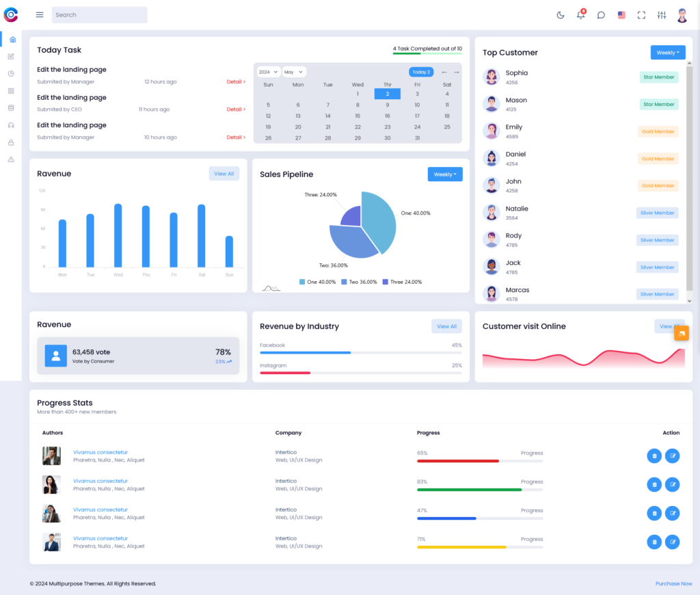Enter fullscreen using the expand icon

(641, 14)
